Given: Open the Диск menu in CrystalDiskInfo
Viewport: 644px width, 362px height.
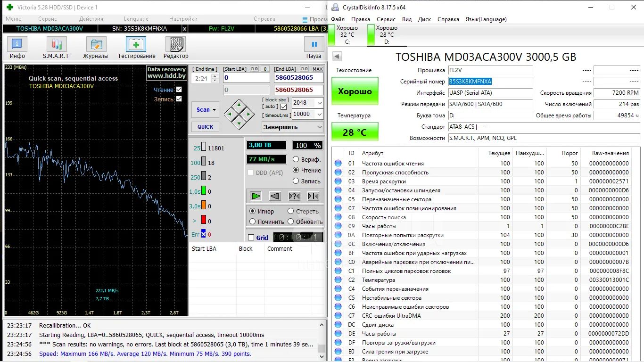Looking at the screenshot, I should click(424, 19).
